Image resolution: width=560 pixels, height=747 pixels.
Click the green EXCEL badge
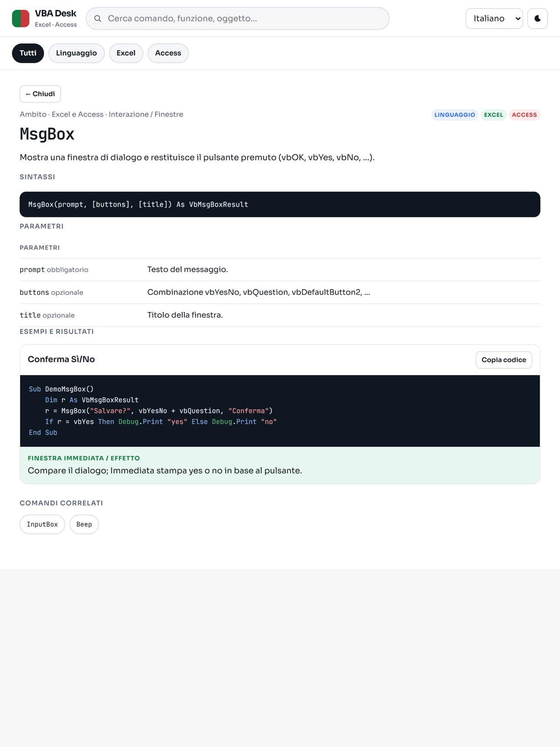pyautogui.click(x=493, y=115)
